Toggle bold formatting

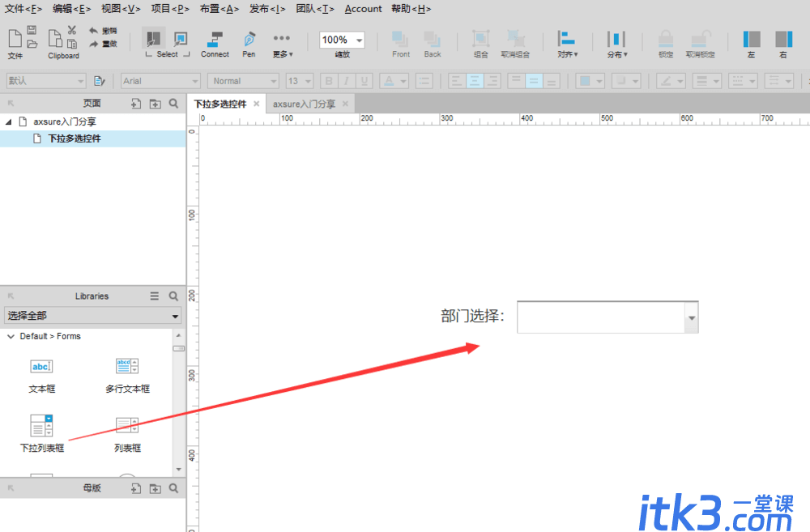pyautogui.click(x=329, y=81)
